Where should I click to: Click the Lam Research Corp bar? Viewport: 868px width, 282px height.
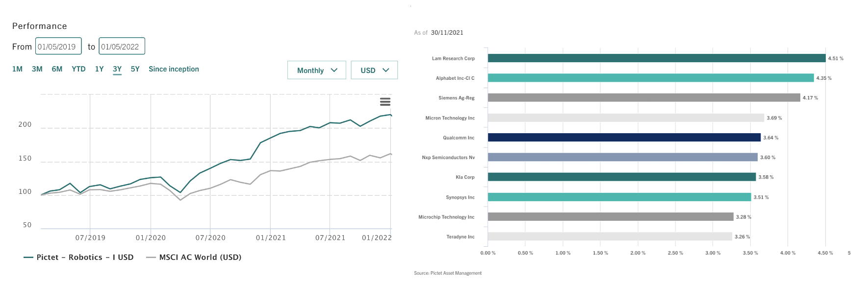[656, 58]
